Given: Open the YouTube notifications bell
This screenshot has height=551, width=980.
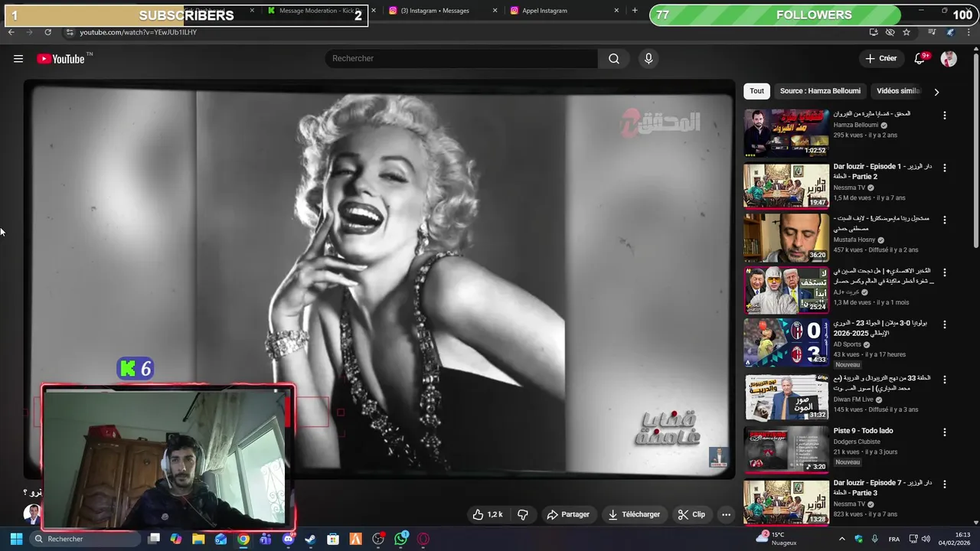Looking at the screenshot, I should pos(921,58).
